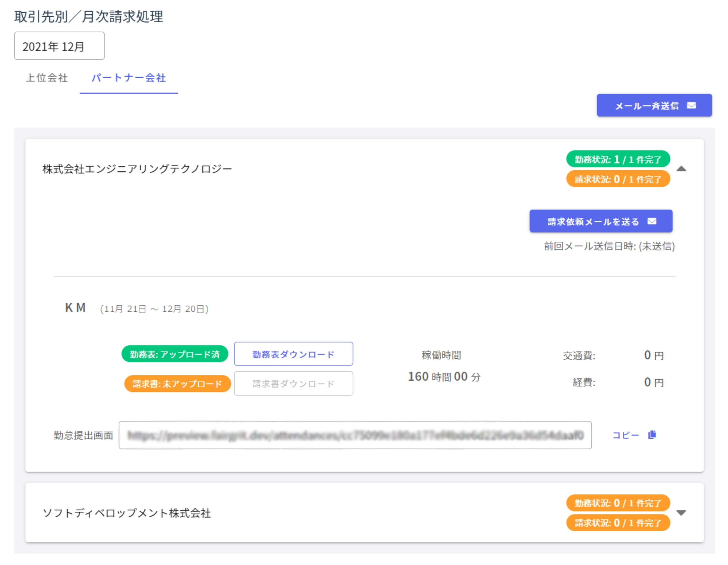This screenshot has width=728, height=565.
Task: Click the 経費 label
Action: tap(584, 382)
